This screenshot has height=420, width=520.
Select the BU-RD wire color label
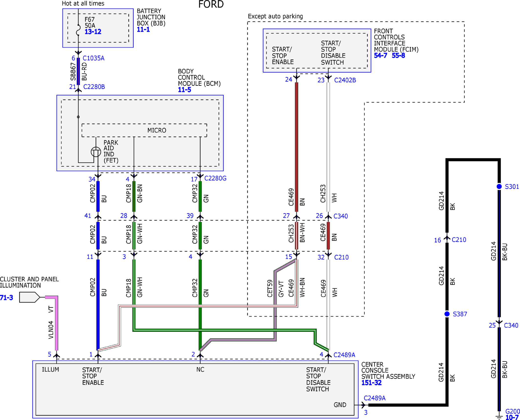point(84,72)
